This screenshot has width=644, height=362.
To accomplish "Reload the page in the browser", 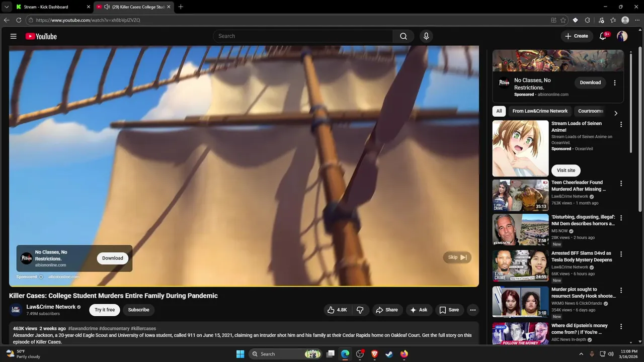I will [x=19, y=20].
